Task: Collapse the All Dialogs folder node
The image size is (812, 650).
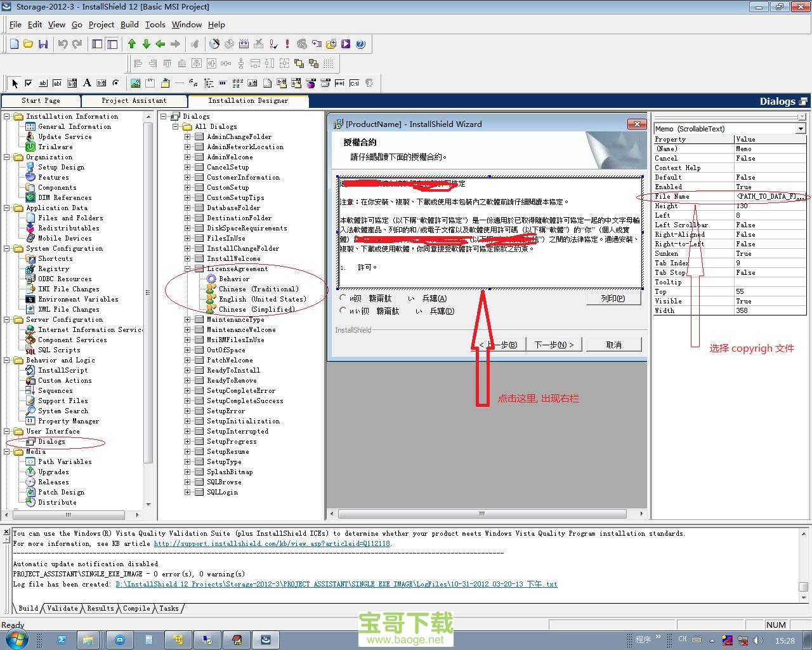Action: [175, 126]
